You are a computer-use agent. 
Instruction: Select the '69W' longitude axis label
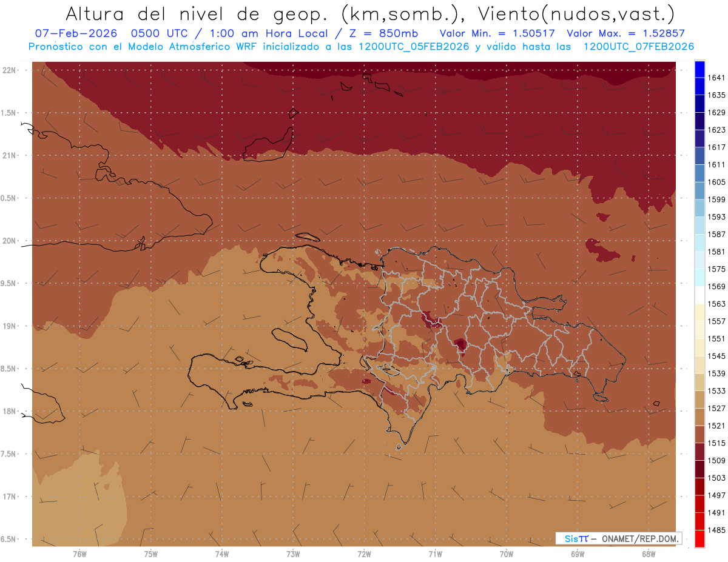pyautogui.click(x=578, y=554)
